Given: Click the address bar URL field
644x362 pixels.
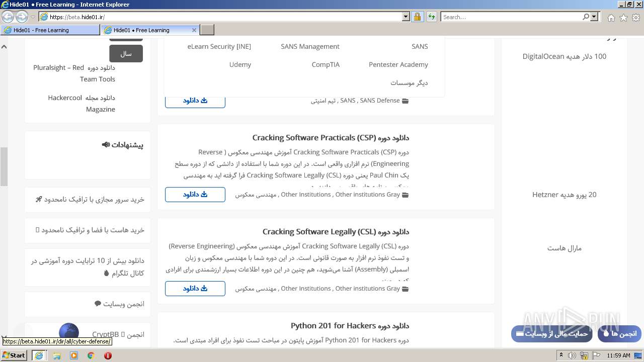Looking at the screenshot, I should point(224,17).
